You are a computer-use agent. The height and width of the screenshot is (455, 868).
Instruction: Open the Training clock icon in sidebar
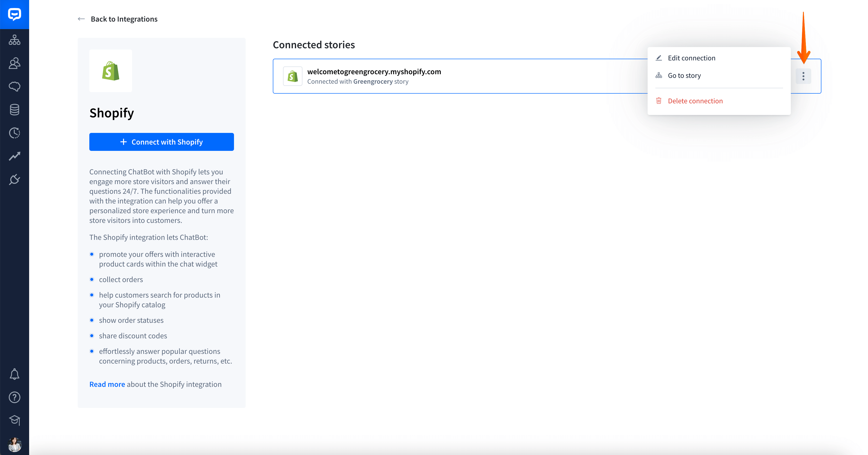[15, 133]
